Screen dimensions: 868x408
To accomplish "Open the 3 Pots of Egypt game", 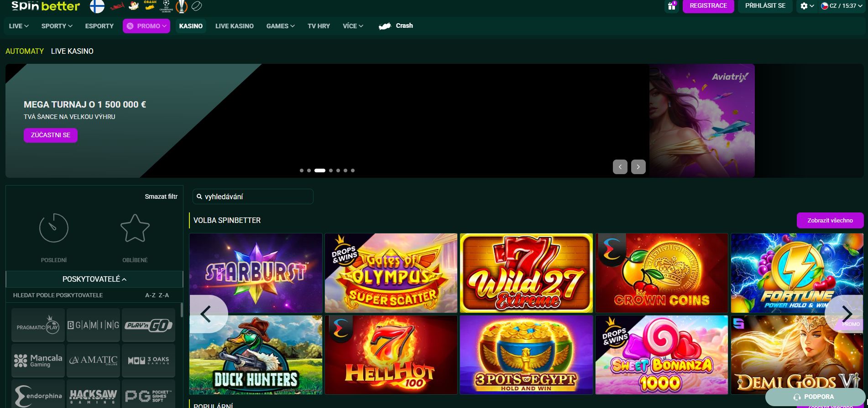I will click(x=526, y=355).
